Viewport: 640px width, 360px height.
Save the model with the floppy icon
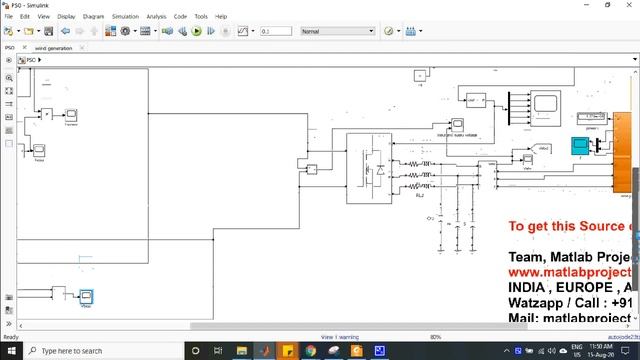(49, 31)
